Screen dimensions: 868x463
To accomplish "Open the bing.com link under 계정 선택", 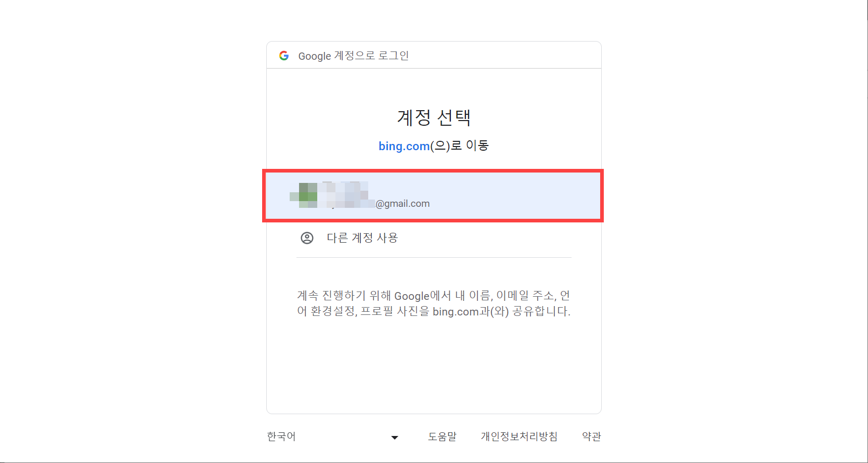I will (x=404, y=146).
